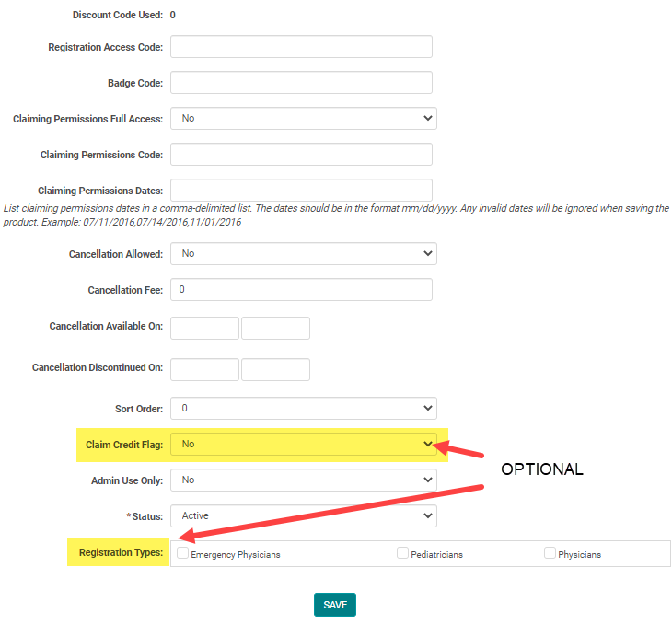Viewport: 672px width, 625px height.
Task: Click Cancellation Available On date field
Action: pyautogui.click(x=204, y=329)
